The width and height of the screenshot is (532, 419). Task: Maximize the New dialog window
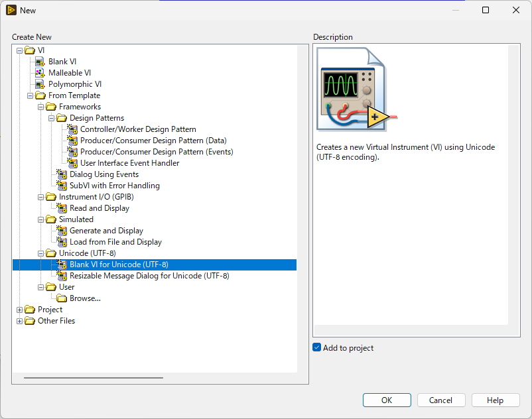click(486, 10)
